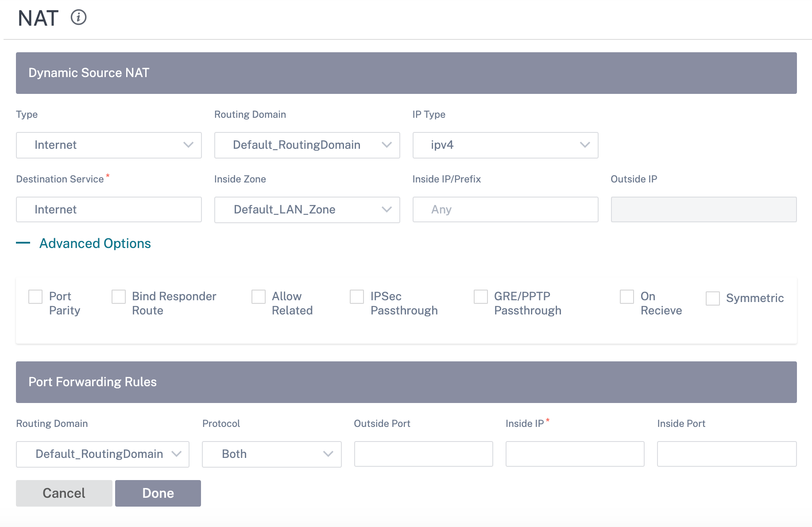Collapse Advanced Options with the minus icon
The width and height of the screenshot is (812, 527).
(x=23, y=243)
